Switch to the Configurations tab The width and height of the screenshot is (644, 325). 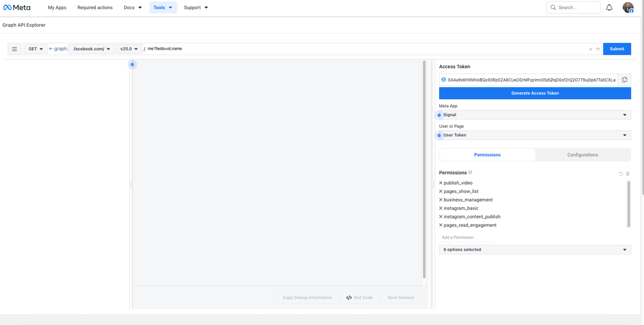click(582, 155)
